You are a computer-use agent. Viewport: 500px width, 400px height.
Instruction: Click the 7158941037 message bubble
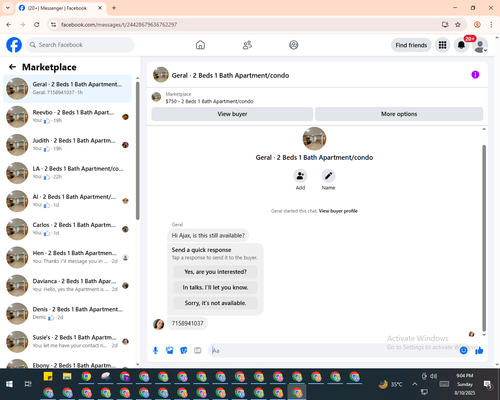click(187, 323)
